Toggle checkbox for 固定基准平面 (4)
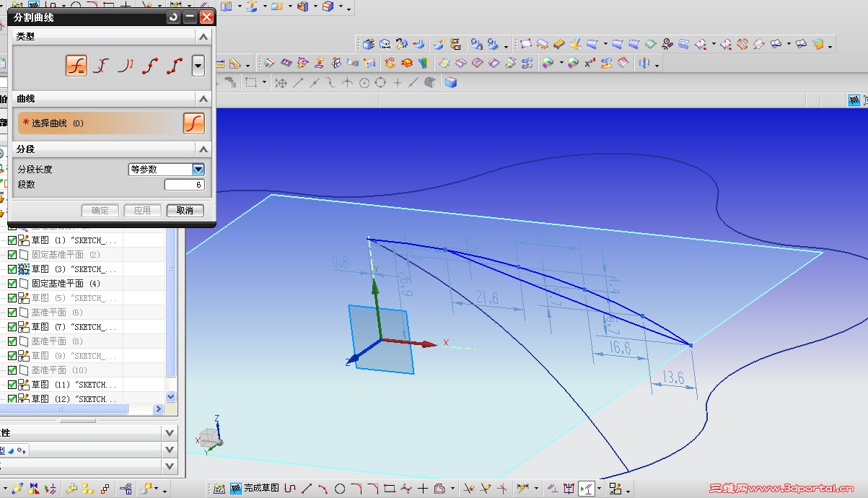Screen dimensions: 868x498 12,284
